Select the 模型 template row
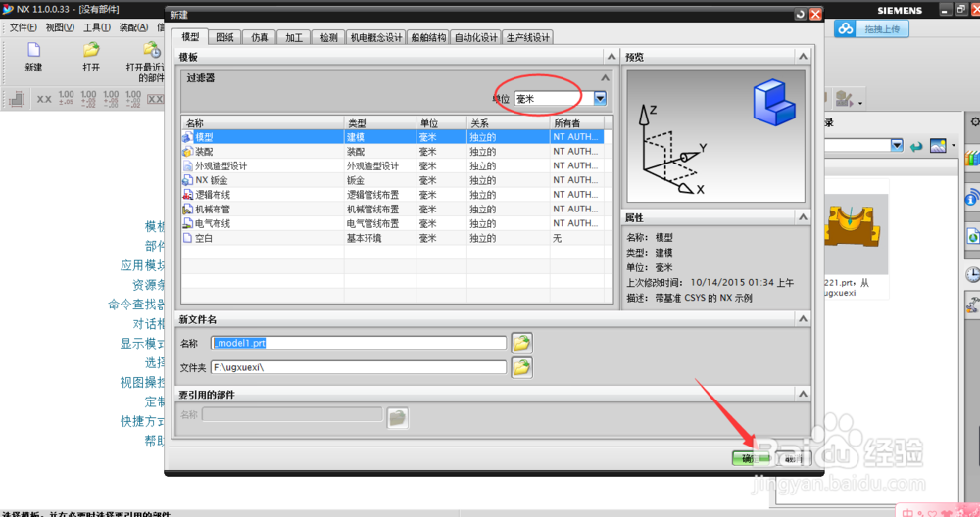980x517 pixels. (x=393, y=137)
